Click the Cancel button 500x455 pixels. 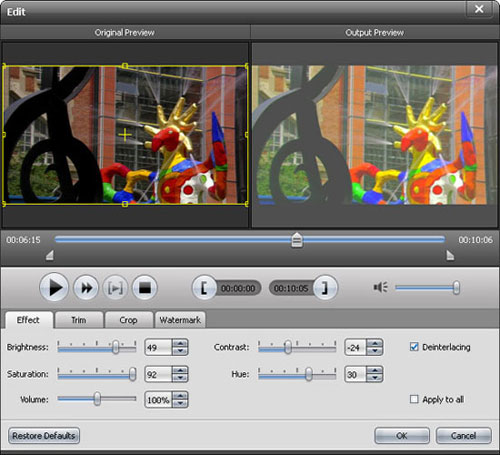[x=463, y=436]
